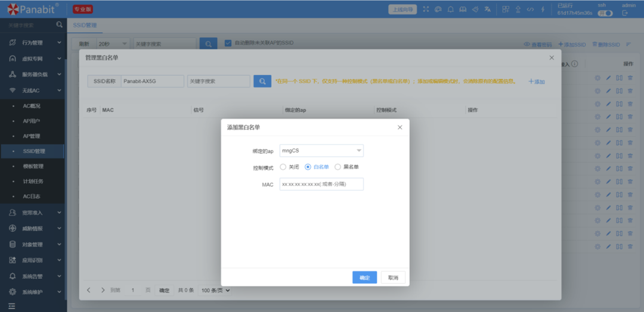Open the 100 条/页 page size dropdown
Screen dimensions: 644x312
pyautogui.click(x=215, y=291)
